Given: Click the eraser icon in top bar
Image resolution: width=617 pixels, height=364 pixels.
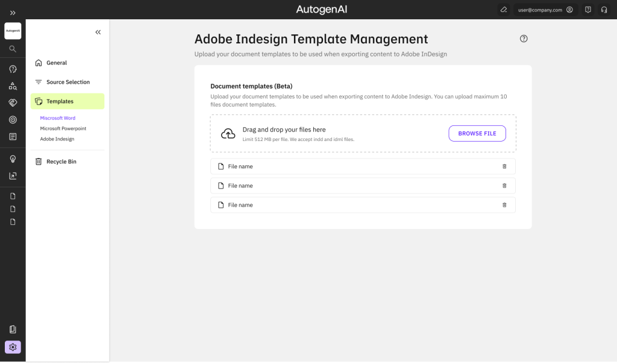Looking at the screenshot, I should [504, 10].
